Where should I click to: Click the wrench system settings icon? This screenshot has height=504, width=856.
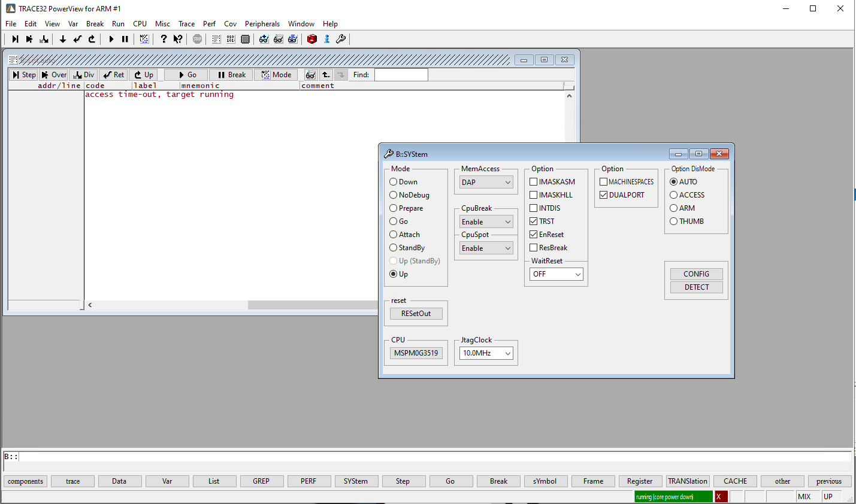341,39
